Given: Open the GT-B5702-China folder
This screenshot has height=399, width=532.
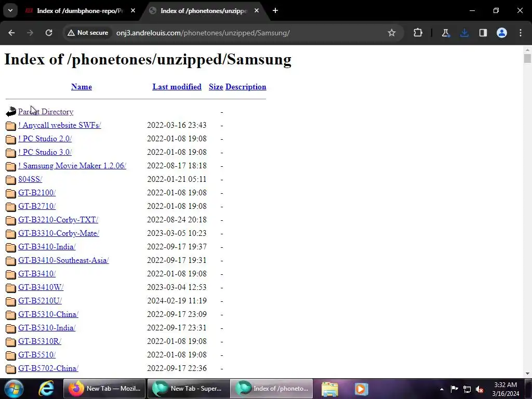Looking at the screenshot, I should pyautogui.click(x=48, y=368).
